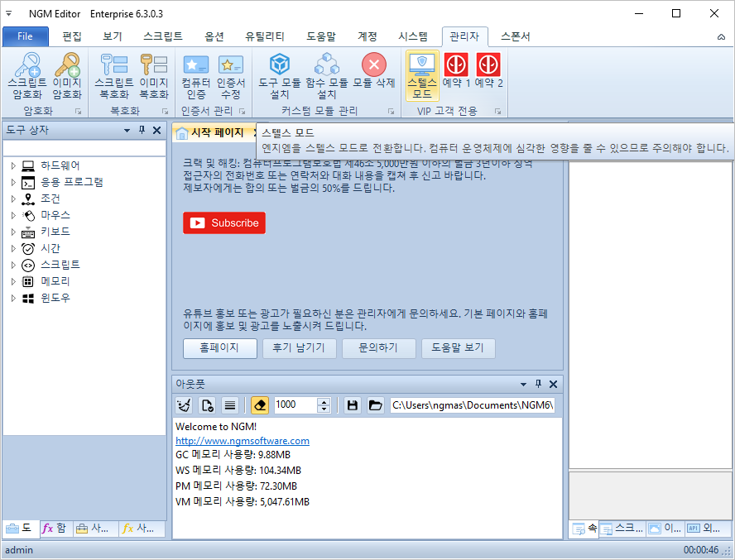Expand the 조건 tree node
This screenshot has width=735, height=560.
[x=13, y=199]
